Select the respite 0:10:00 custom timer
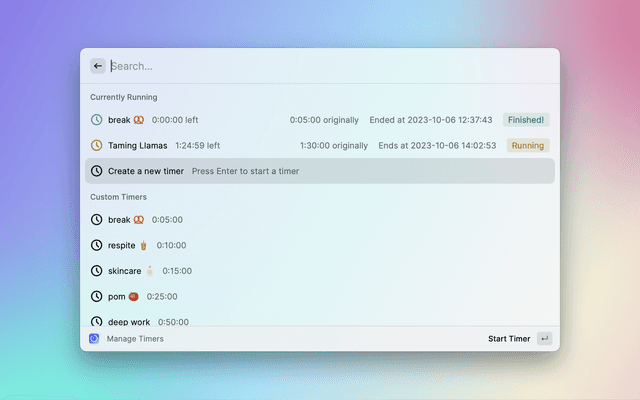This screenshot has width=640, height=400. pyautogui.click(x=320, y=245)
